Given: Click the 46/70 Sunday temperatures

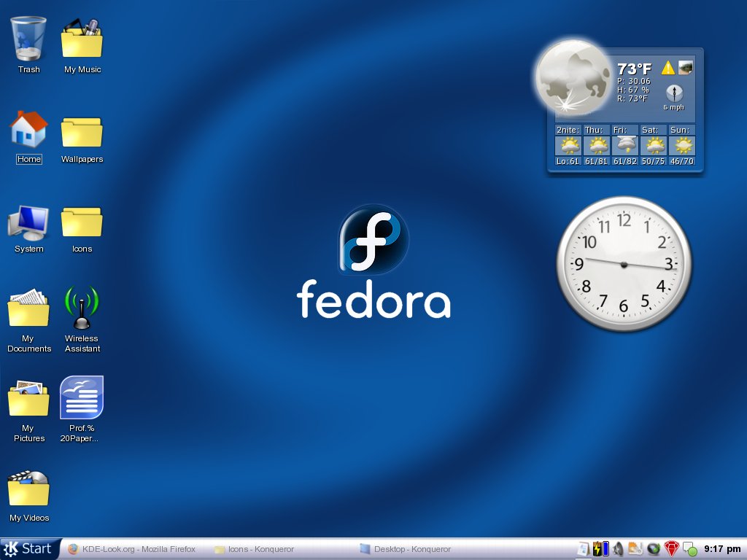Looking at the screenshot, I should [682, 161].
